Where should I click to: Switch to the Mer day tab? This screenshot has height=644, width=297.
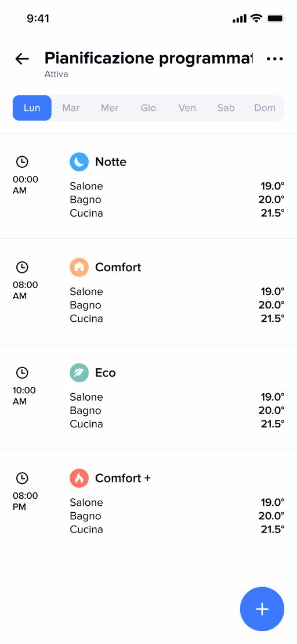110,108
